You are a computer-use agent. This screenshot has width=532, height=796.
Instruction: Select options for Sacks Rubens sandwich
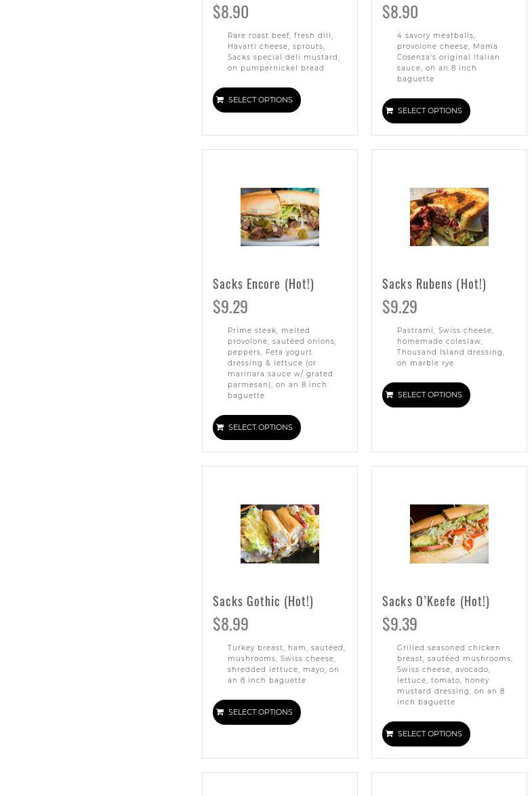[x=426, y=395]
